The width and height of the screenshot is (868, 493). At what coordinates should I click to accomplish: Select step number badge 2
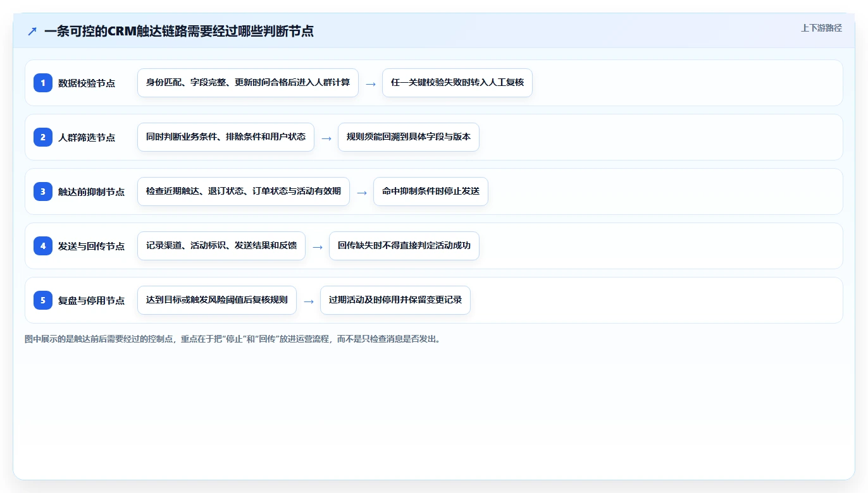[43, 137]
